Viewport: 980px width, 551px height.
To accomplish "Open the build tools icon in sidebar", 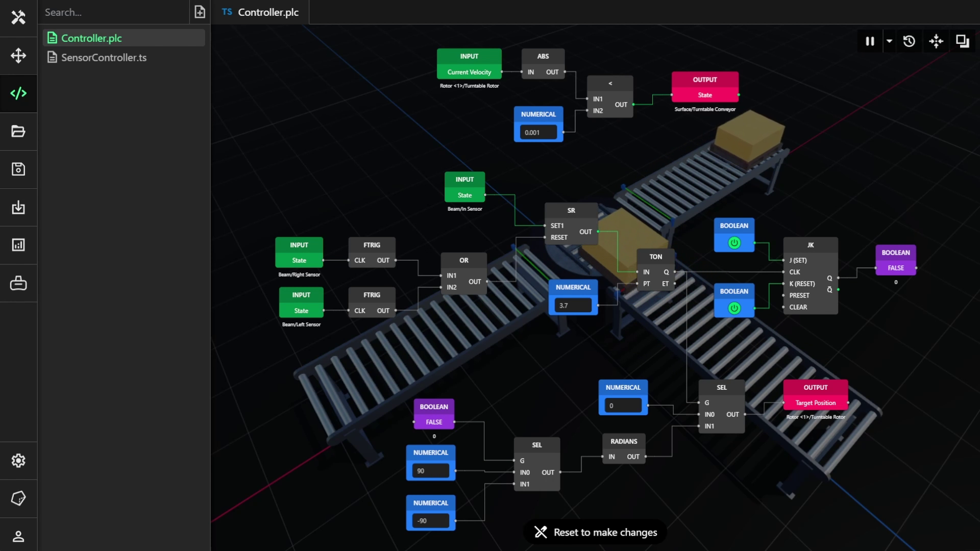I will coord(18,18).
